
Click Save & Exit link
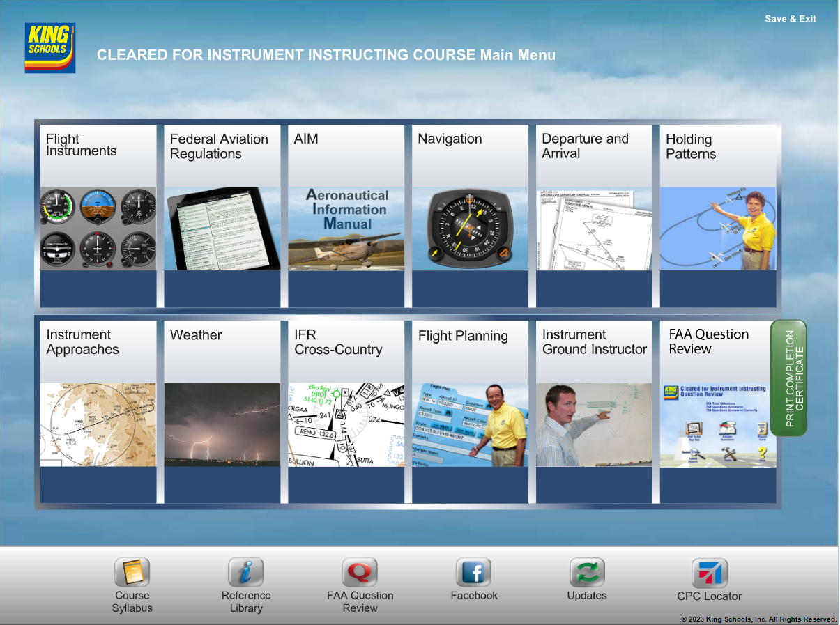(x=790, y=19)
